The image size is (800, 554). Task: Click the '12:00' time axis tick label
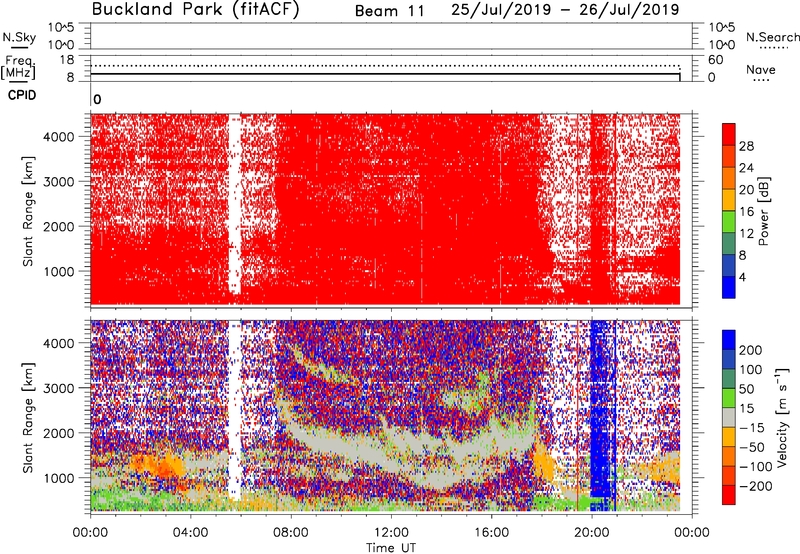point(391,533)
